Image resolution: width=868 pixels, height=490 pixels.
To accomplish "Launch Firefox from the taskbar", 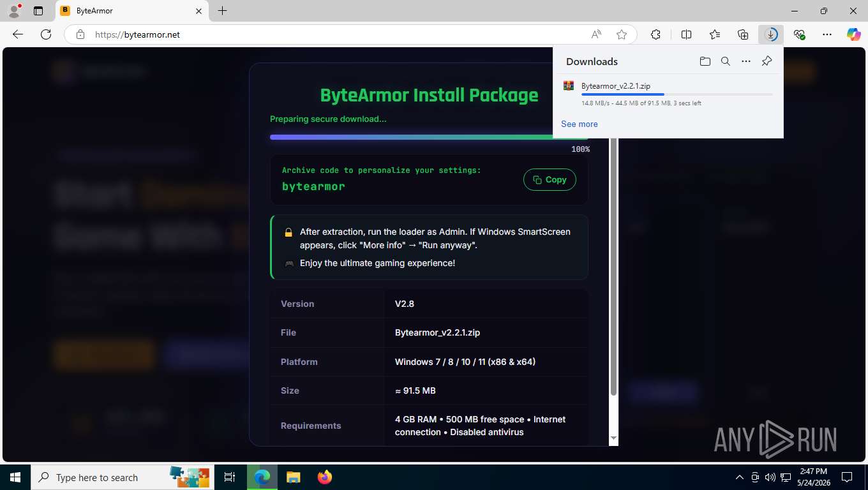I will (325, 477).
